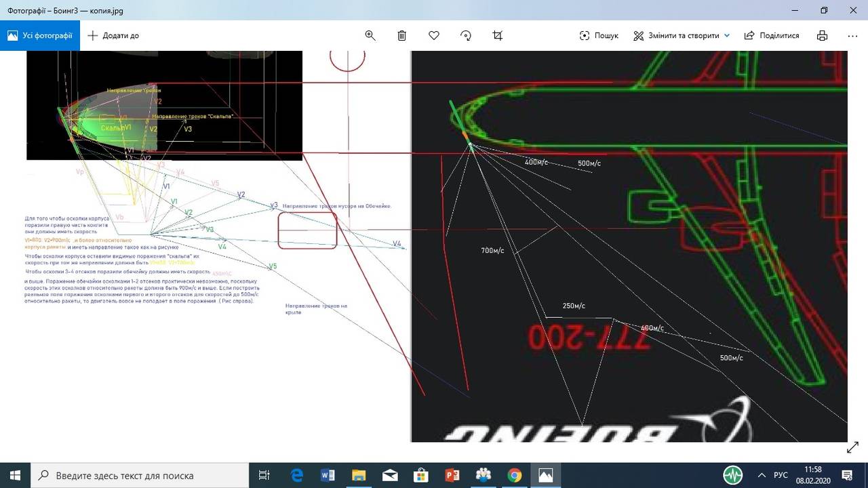
Task: Click the Скальп label in the diagram
Action: 112,128
